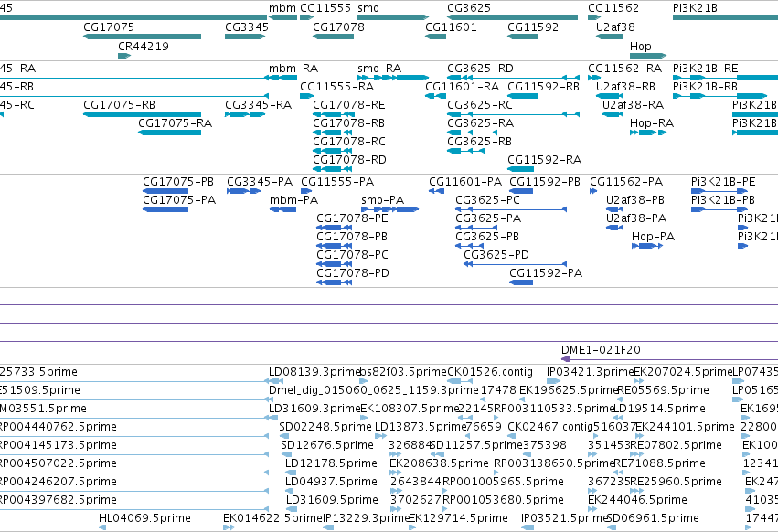The image size is (778, 532).
Task: Select the 'U2af38' gene label
Action: tap(615, 27)
